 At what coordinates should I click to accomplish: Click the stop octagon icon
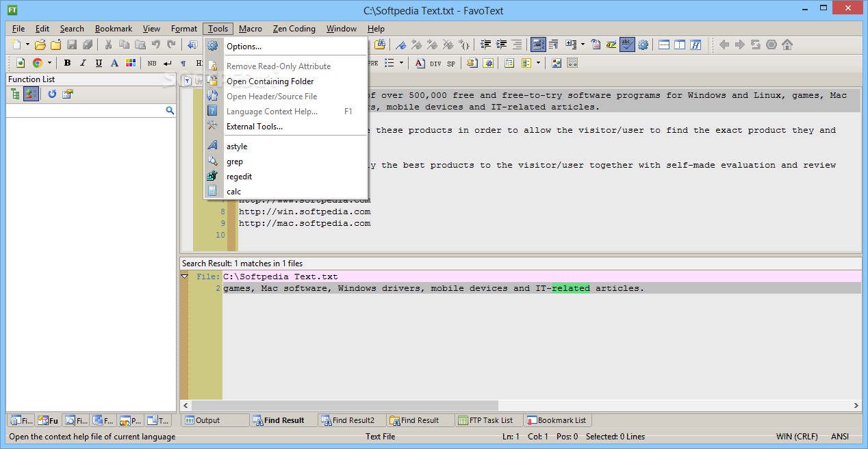click(771, 45)
